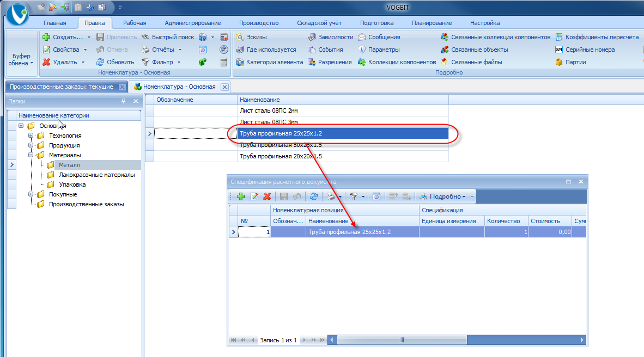
Task: Click the red delete X in specification toolbar
Action: click(267, 196)
